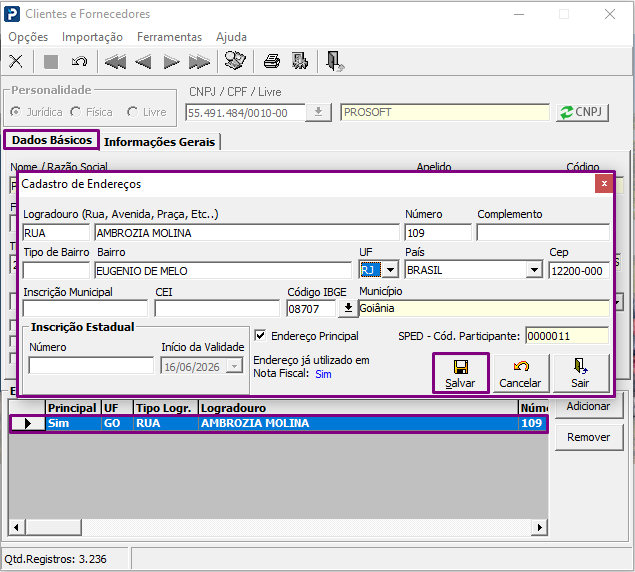Viewport: 635px width, 572px height.
Task: Click the grid's left scroll arrow
Action: tap(17, 527)
